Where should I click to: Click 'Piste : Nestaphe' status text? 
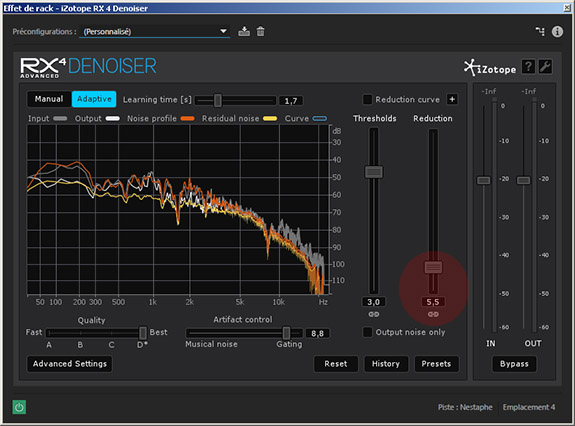click(465, 407)
